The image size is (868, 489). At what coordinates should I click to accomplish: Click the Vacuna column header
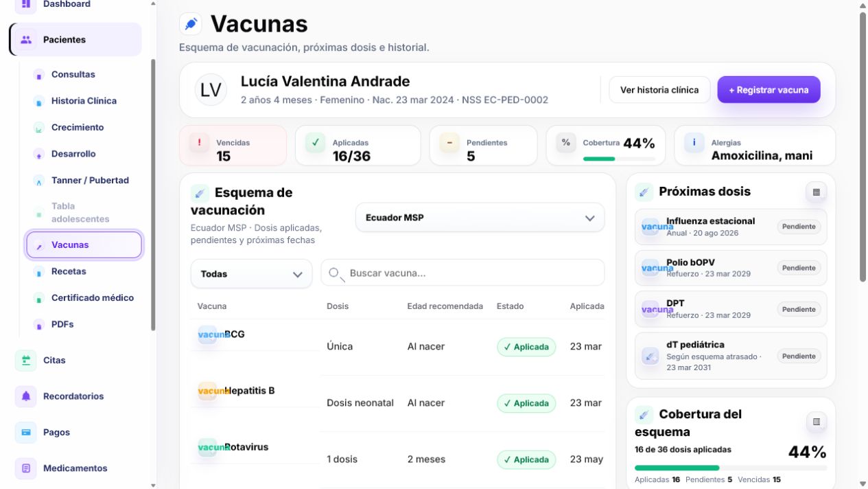click(212, 306)
